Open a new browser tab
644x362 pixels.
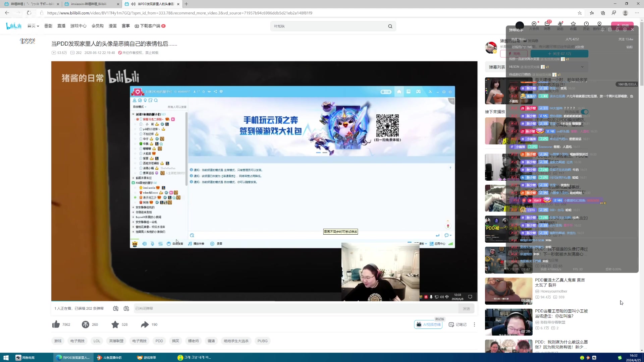[186, 4]
